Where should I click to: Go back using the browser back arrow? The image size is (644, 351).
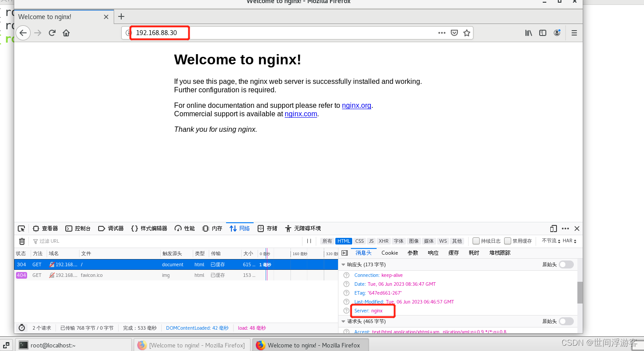[23, 33]
